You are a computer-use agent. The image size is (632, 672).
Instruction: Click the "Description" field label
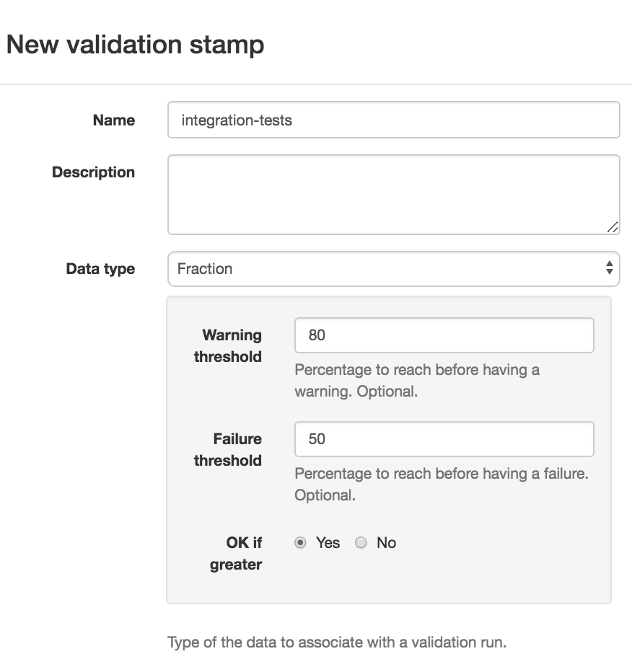[93, 172]
